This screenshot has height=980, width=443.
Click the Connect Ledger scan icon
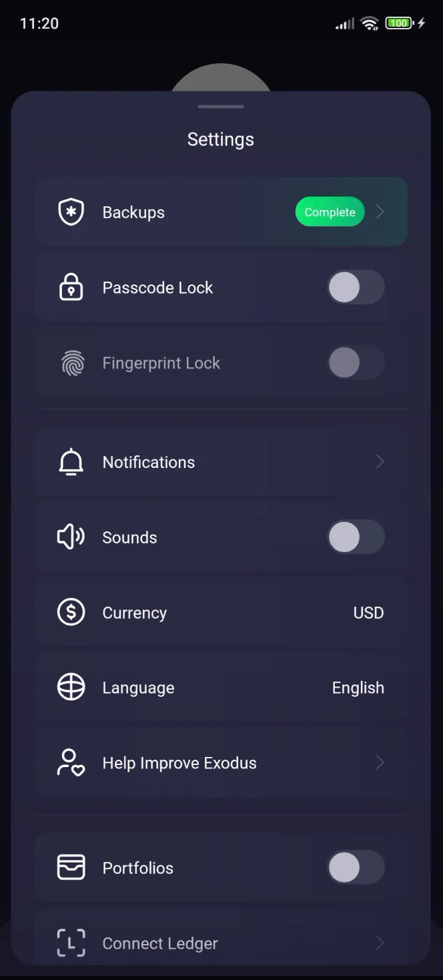[71, 943]
